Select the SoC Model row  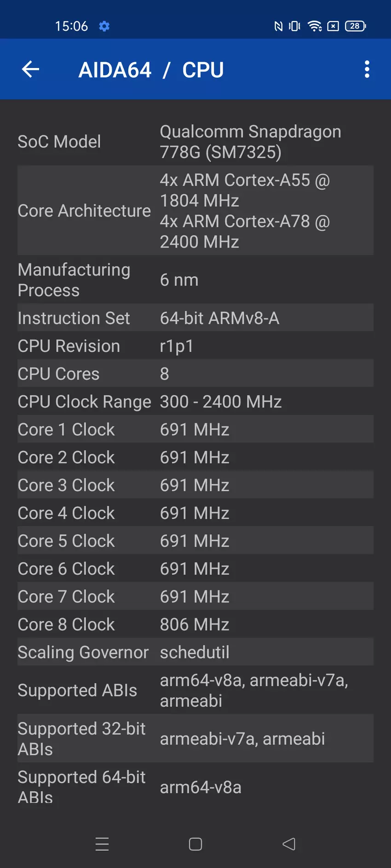pyautogui.click(x=195, y=142)
